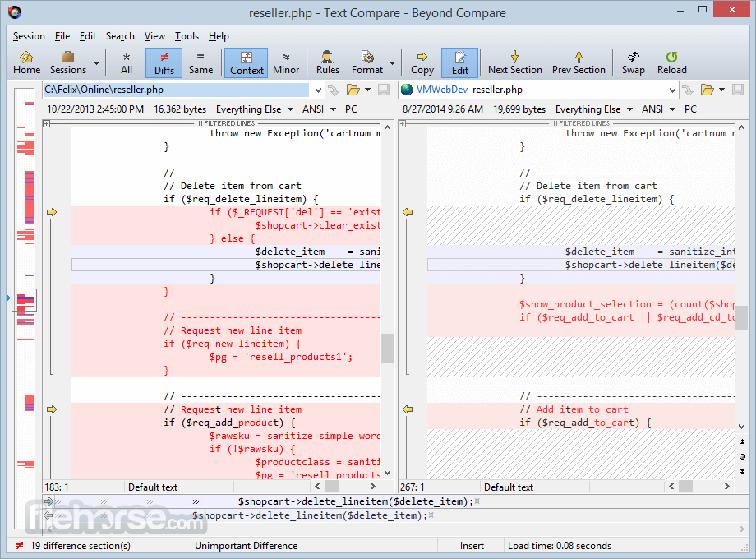Viewport: 756px width, 559px height.
Task: Expand right pane filtered lines plus box
Action: coord(402,124)
